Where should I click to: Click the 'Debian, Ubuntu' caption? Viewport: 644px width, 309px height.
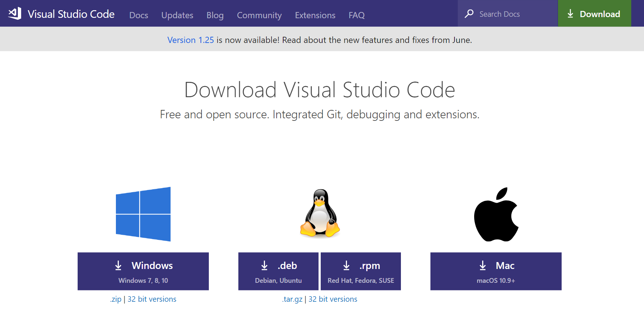point(278,281)
